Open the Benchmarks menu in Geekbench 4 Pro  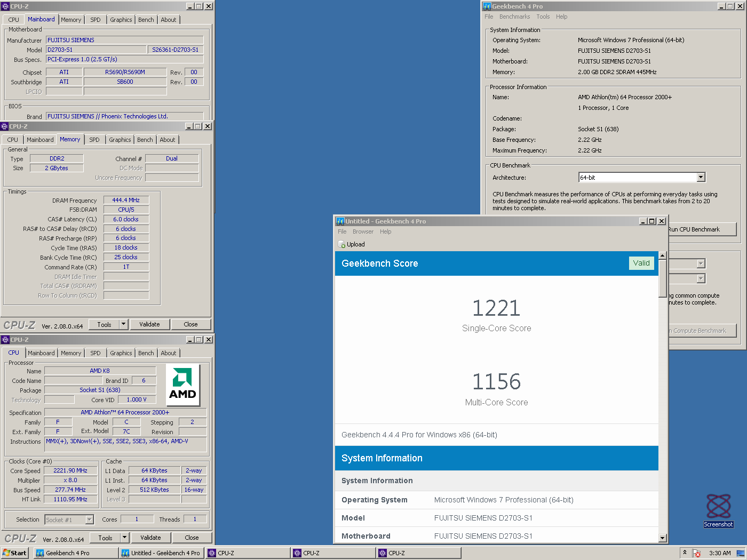(x=514, y=17)
